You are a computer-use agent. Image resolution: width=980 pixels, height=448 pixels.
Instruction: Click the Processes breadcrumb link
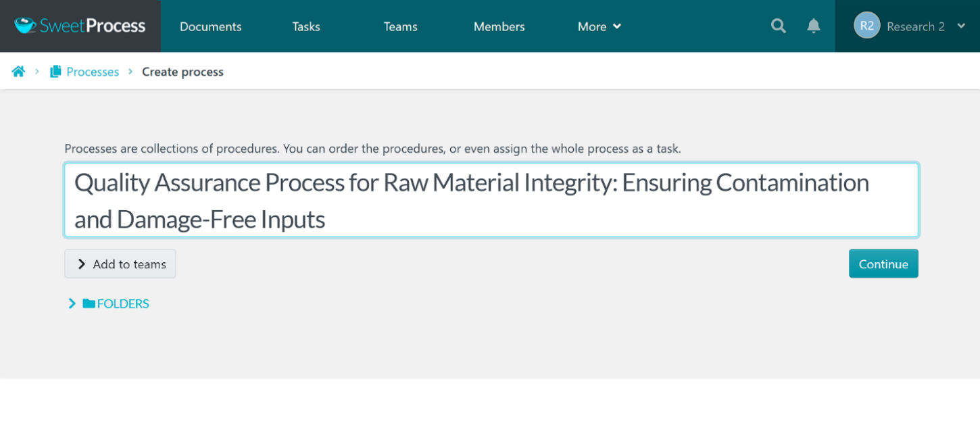[x=93, y=72]
